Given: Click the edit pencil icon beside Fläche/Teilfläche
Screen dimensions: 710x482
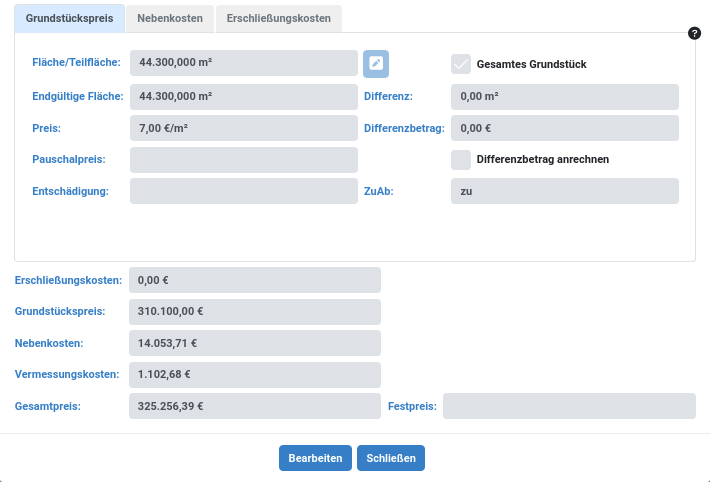Looking at the screenshot, I should 376,63.
